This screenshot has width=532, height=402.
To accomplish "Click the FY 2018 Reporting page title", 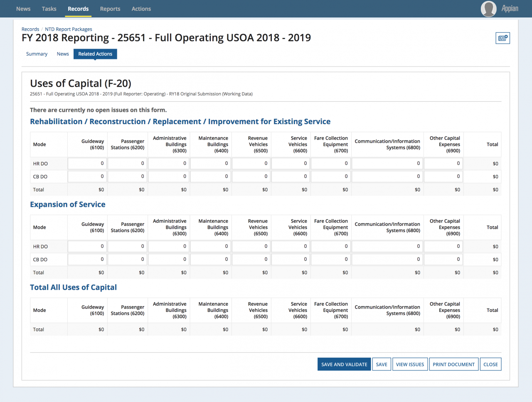I will point(166,38).
